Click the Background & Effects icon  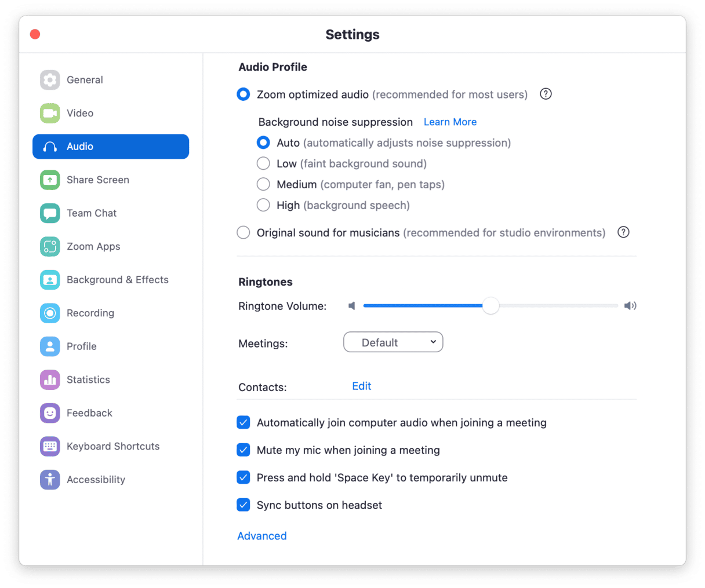(50, 280)
